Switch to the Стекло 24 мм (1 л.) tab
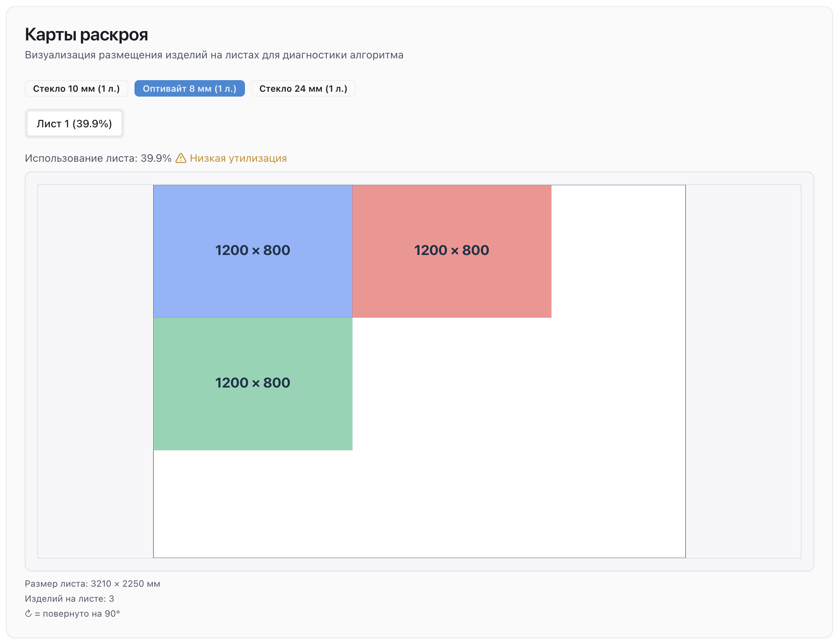The width and height of the screenshot is (839, 644). click(303, 88)
